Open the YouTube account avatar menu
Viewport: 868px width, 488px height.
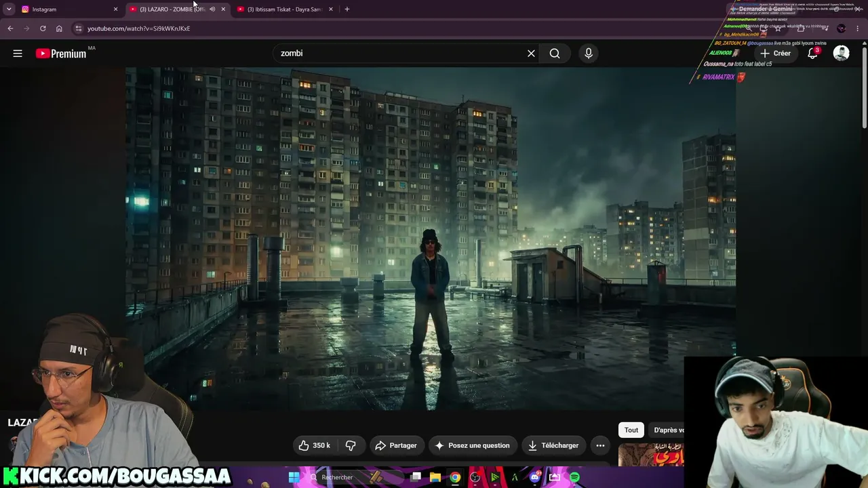[841, 54]
